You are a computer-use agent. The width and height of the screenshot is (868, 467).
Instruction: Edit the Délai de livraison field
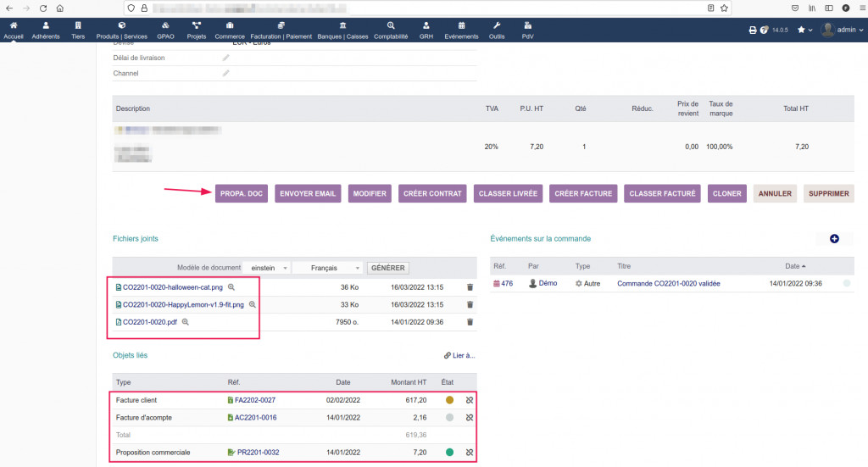pyautogui.click(x=225, y=58)
